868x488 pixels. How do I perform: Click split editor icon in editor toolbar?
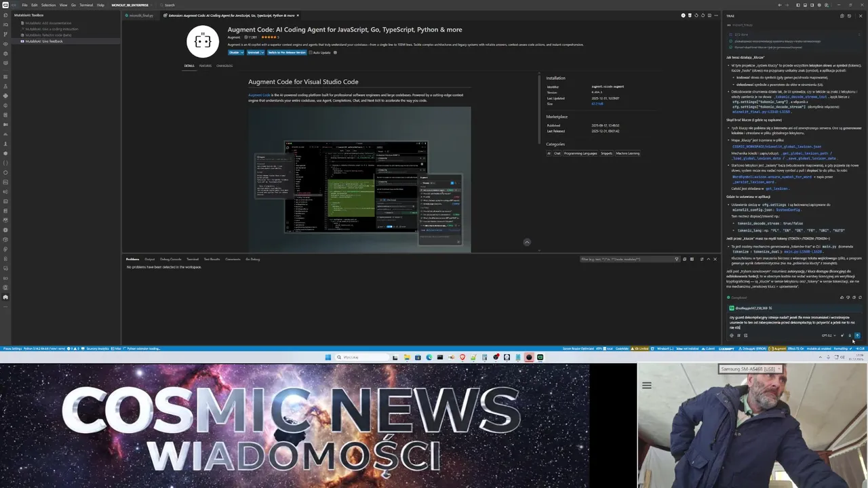tap(709, 16)
